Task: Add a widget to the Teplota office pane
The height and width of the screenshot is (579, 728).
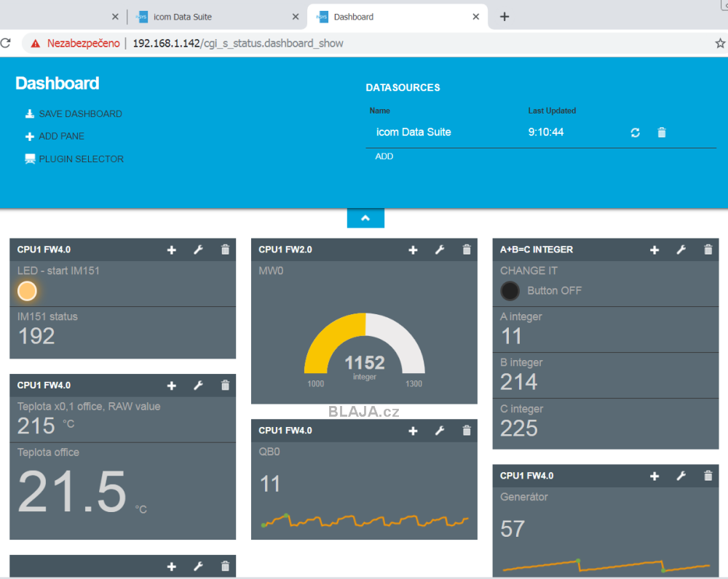Action: [x=172, y=386]
